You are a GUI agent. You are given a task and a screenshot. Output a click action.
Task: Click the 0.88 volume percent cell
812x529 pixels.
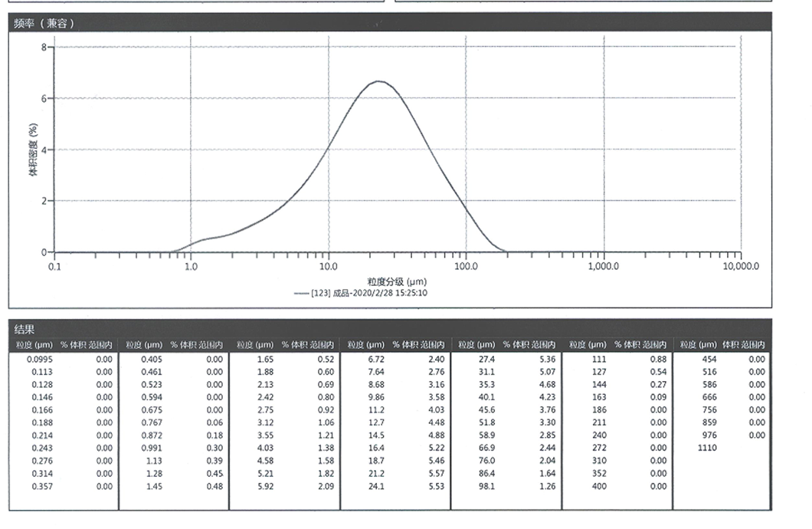[658, 359]
